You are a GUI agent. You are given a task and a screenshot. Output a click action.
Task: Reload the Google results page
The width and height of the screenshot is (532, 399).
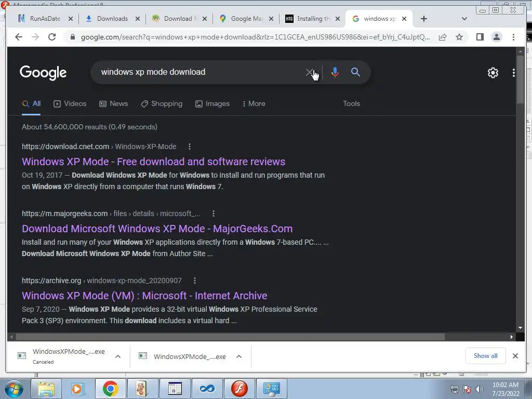[52, 37]
